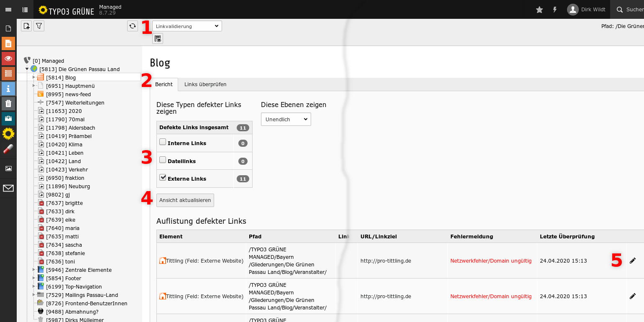Switch to the Links überprüfen tab
Image resolution: width=644 pixels, height=322 pixels.
(x=205, y=84)
